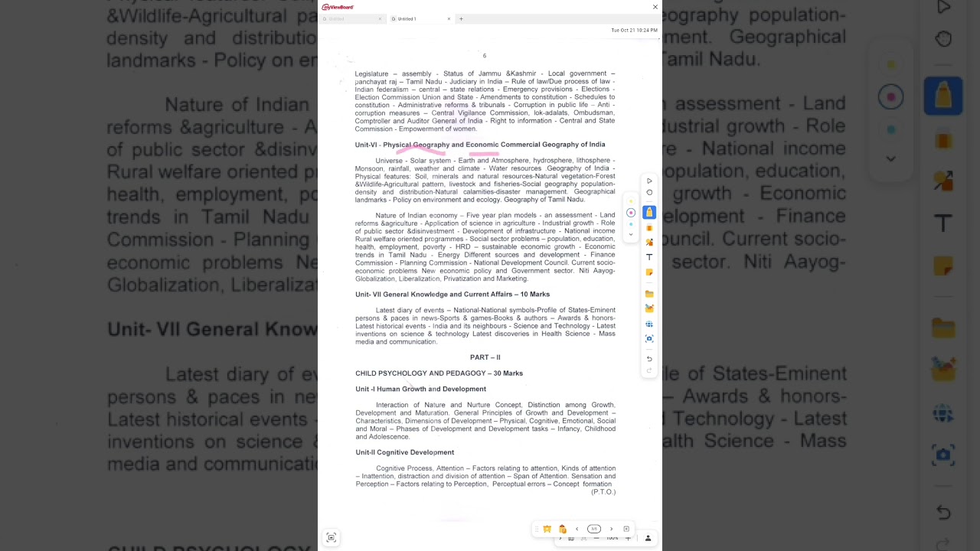Click 'Unit -I Human Growth and Development' heading
The height and width of the screenshot is (551, 980).
tap(420, 389)
